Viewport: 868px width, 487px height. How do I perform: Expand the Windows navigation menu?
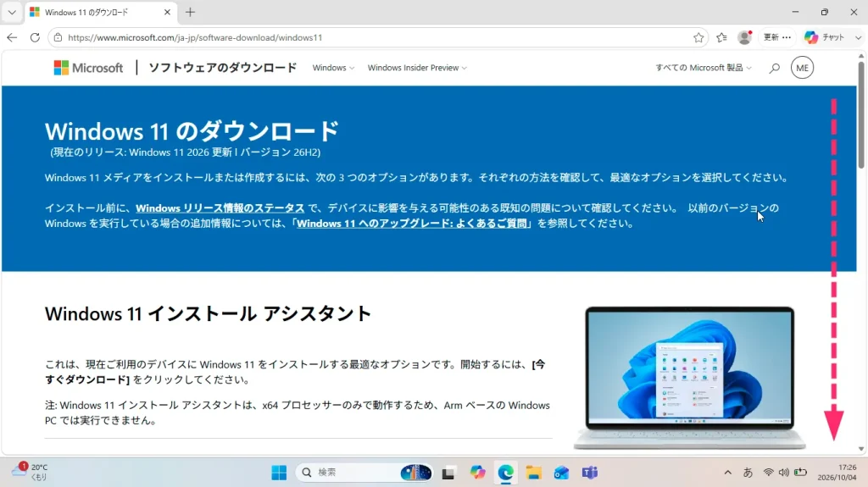click(x=332, y=68)
